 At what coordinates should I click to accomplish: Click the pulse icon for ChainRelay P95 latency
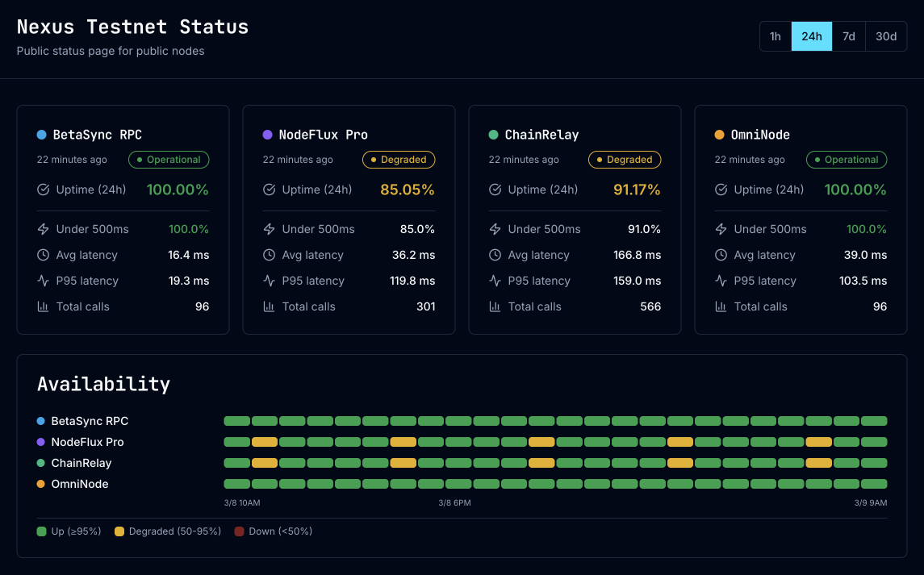coord(495,281)
